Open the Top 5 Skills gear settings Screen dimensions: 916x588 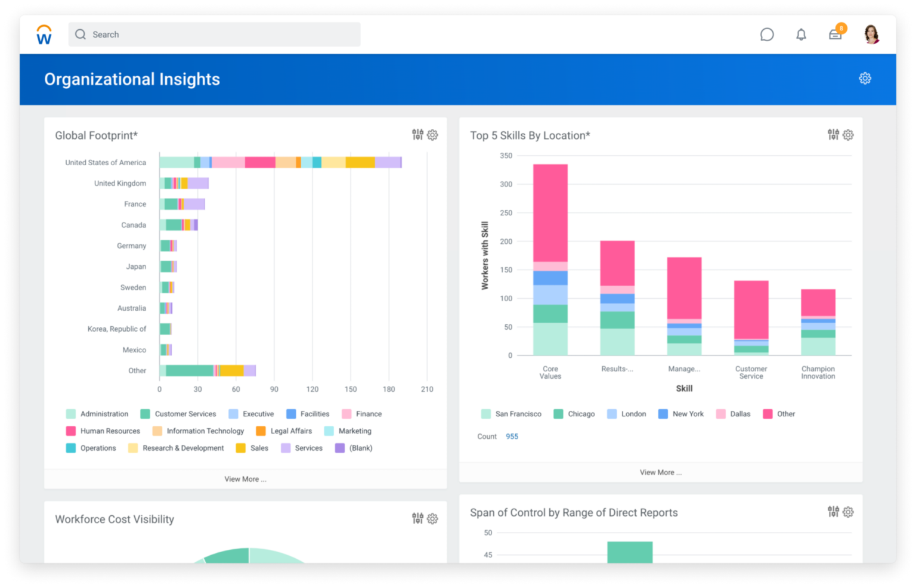848,135
